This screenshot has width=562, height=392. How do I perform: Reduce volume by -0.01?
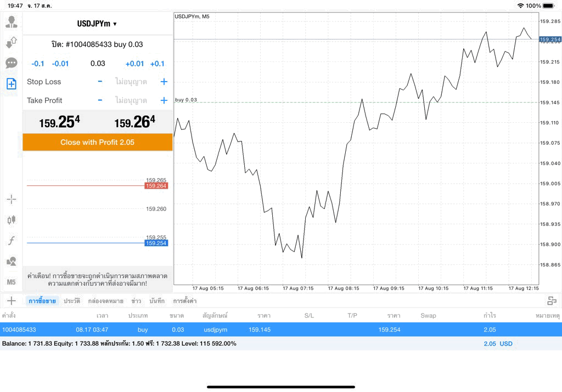pyautogui.click(x=60, y=64)
